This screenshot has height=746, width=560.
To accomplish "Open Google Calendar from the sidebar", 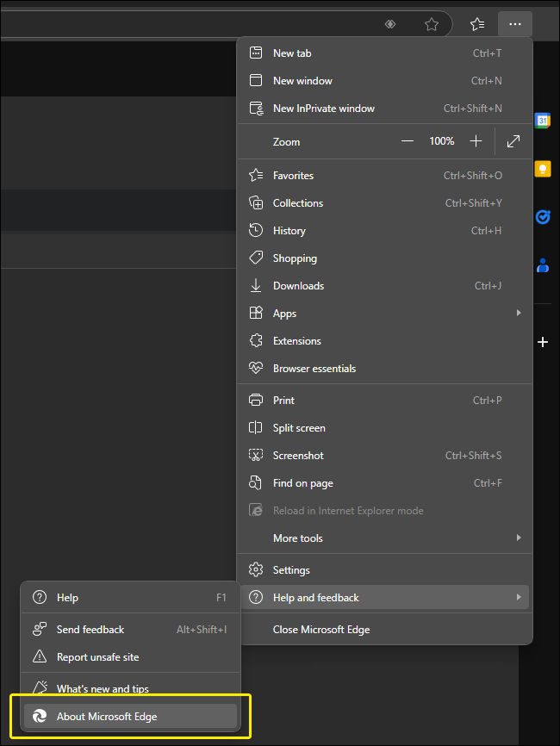I will (543, 121).
